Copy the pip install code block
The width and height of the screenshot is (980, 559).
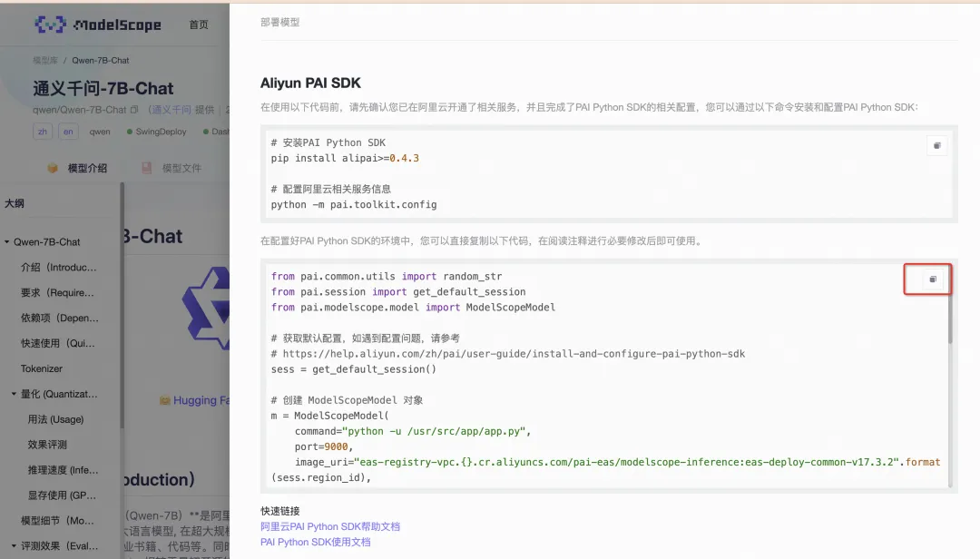(x=936, y=146)
